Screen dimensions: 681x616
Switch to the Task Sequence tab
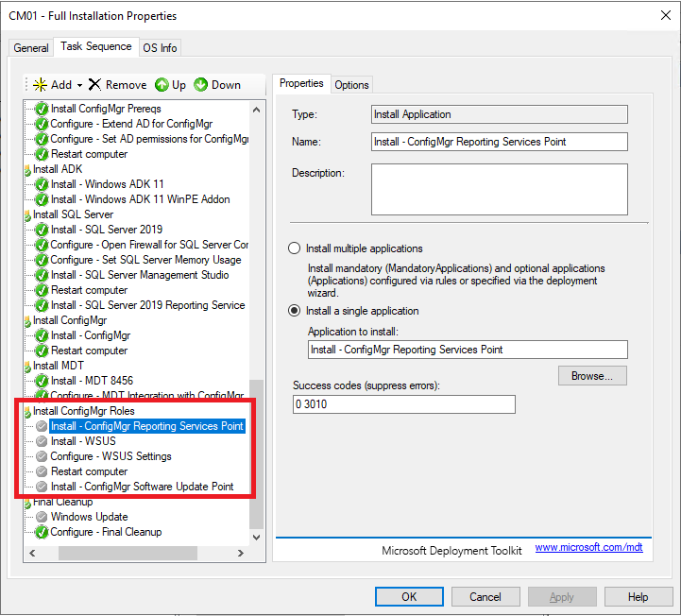(96, 46)
